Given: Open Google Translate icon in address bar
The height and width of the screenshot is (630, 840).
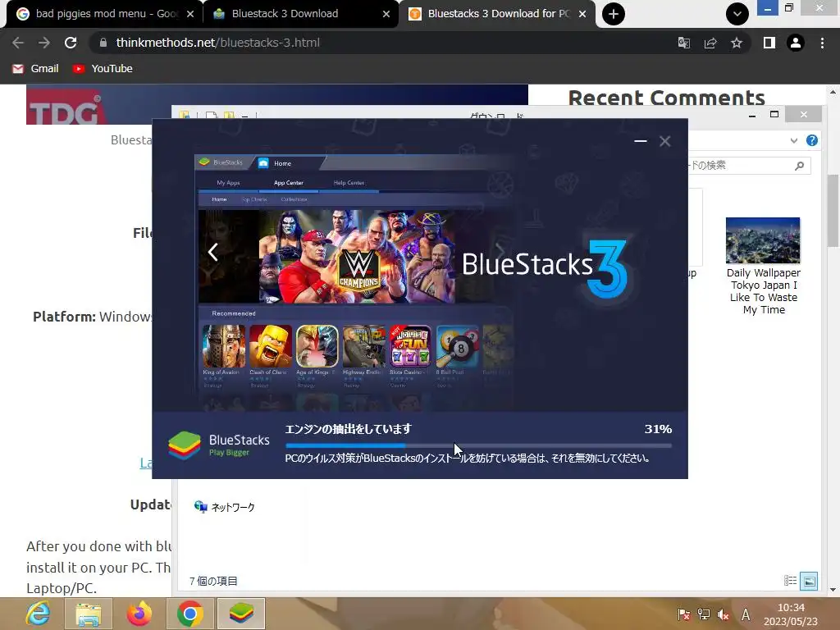Looking at the screenshot, I should pos(684,43).
